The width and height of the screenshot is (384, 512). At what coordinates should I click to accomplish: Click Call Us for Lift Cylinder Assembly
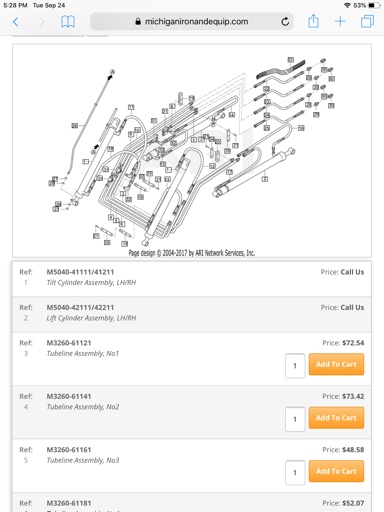352,307
